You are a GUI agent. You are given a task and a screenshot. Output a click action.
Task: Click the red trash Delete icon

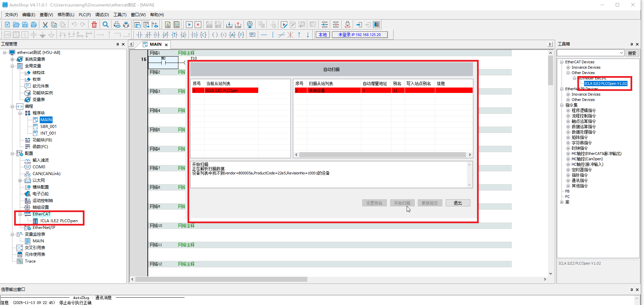tap(94, 25)
